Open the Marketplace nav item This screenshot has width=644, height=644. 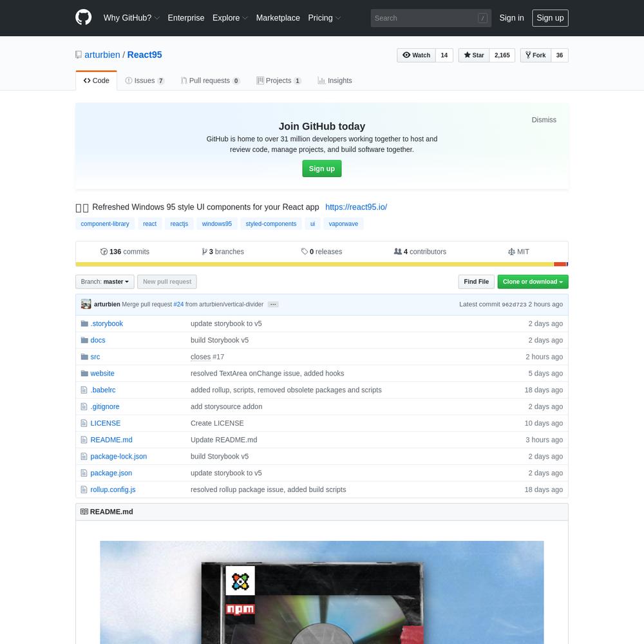278,17
